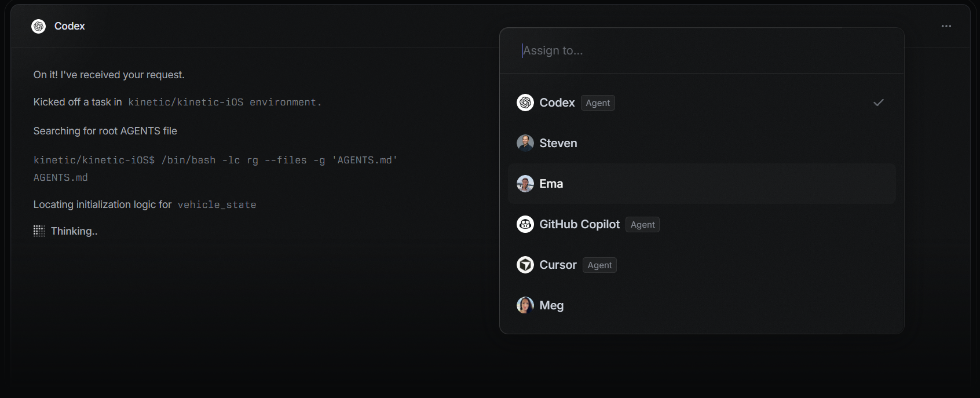Click the GitHub Copilot octocat icon
980x398 pixels.
[x=525, y=224]
